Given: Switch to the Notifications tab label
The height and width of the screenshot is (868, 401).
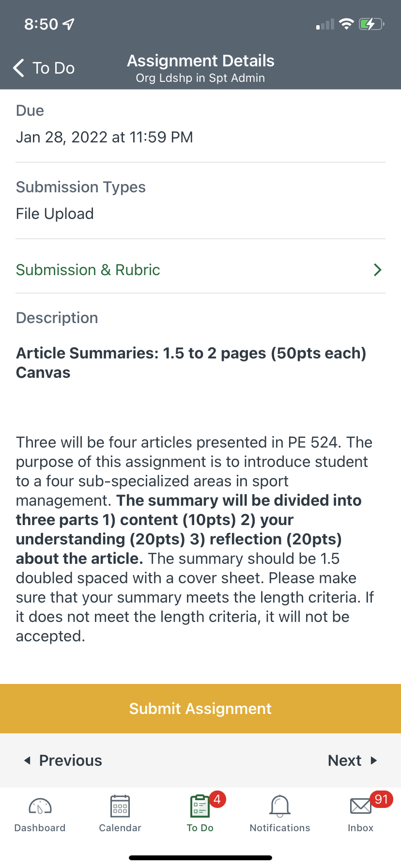Looking at the screenshot, I should [280, 828].
